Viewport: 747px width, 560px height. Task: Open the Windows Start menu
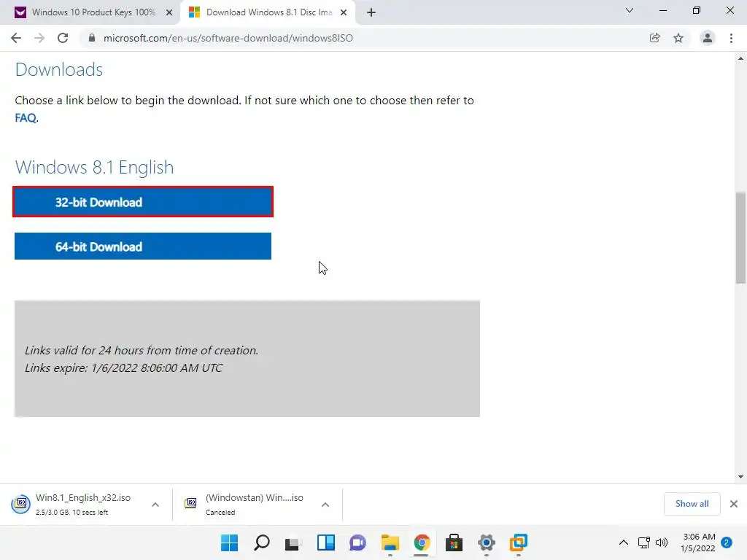click(x=229, y=542)
